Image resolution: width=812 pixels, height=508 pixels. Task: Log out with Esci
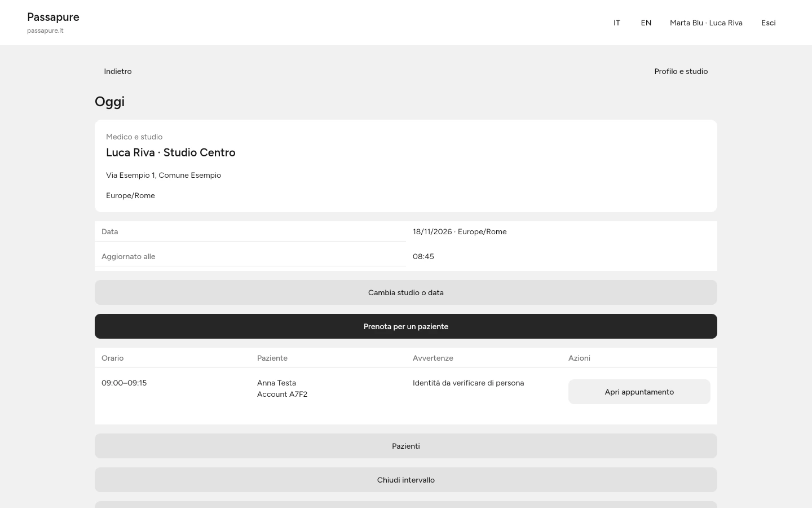(769, 23)
